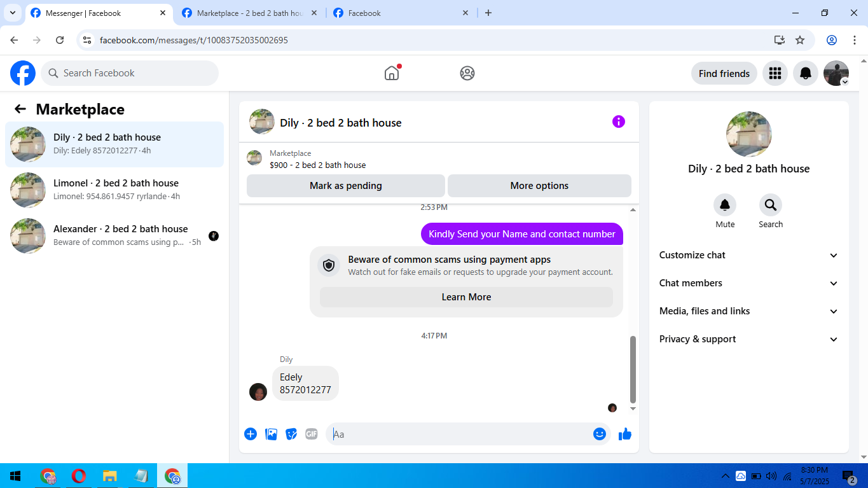This screenshot has width=868, height=488.
Task: Open more actions plus icon
Action: point(251,434)
